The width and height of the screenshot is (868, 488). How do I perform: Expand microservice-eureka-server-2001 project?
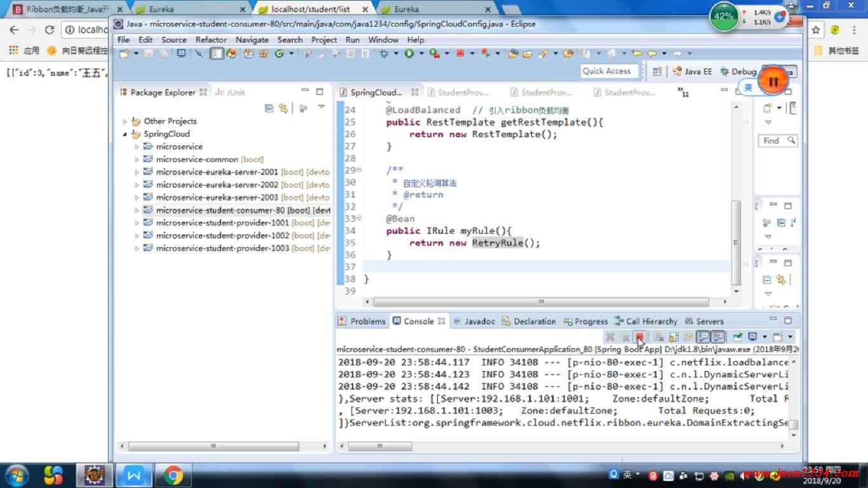pyautogui.click(x=137, y=172)
